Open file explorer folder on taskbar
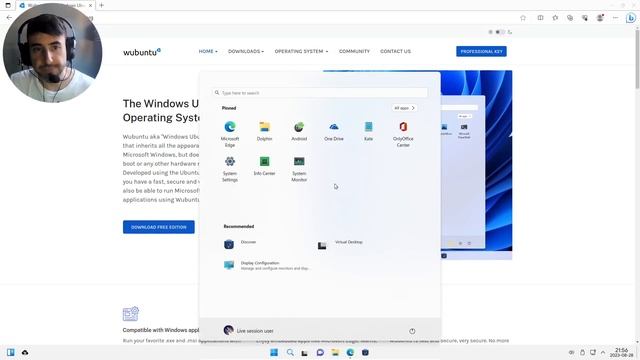Screen dimensions: 640x360 click(335, 352)
